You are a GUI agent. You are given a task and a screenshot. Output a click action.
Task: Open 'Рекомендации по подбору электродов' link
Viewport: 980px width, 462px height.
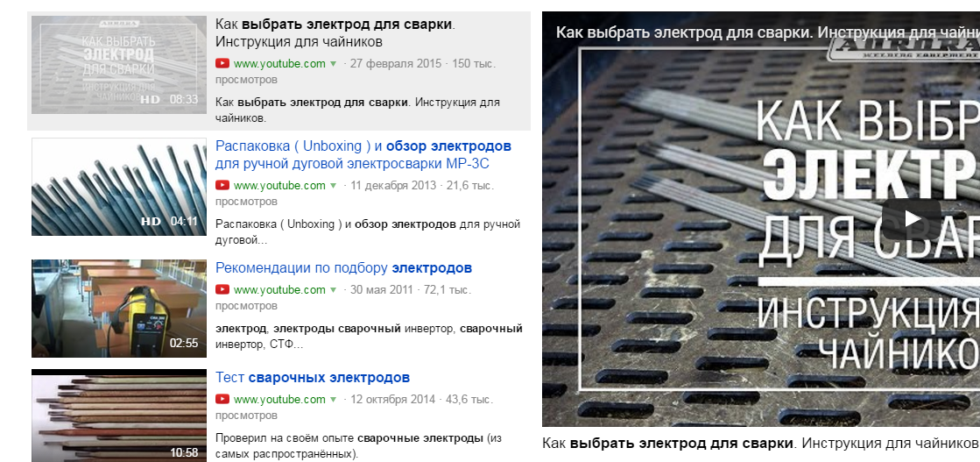point(343,268)
